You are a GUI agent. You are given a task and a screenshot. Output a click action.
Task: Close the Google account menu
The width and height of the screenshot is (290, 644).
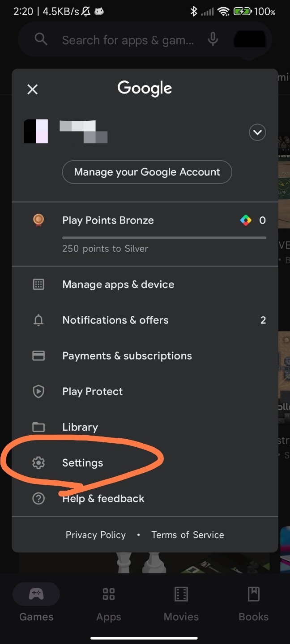point(32,89)
